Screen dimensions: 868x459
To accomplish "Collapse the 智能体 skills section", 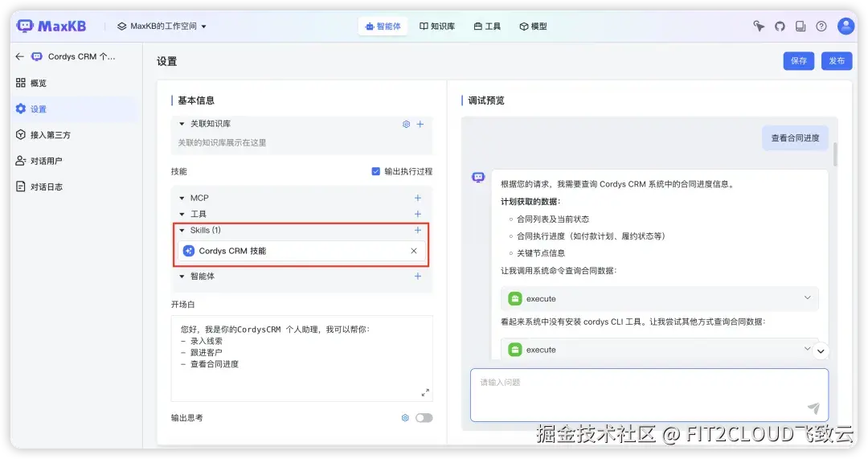I will point(182,276).
